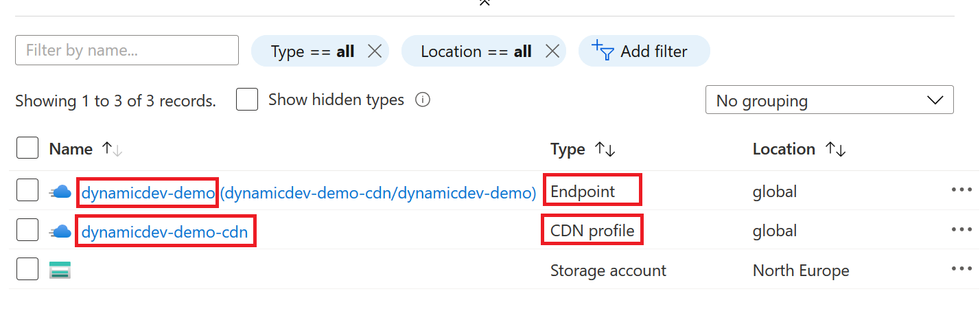Click the CDN profile cloud icon

point(60,231)
